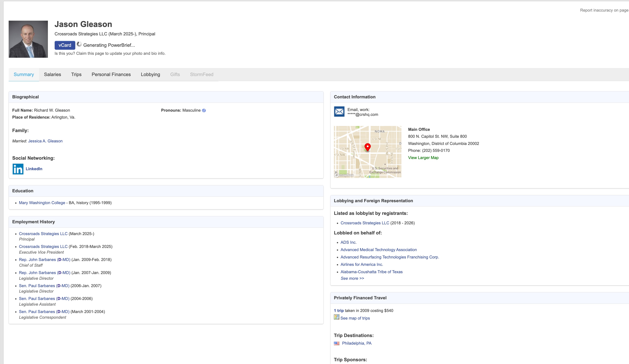Click the 1 trip link
629x364 pixels.
(339, 311)
